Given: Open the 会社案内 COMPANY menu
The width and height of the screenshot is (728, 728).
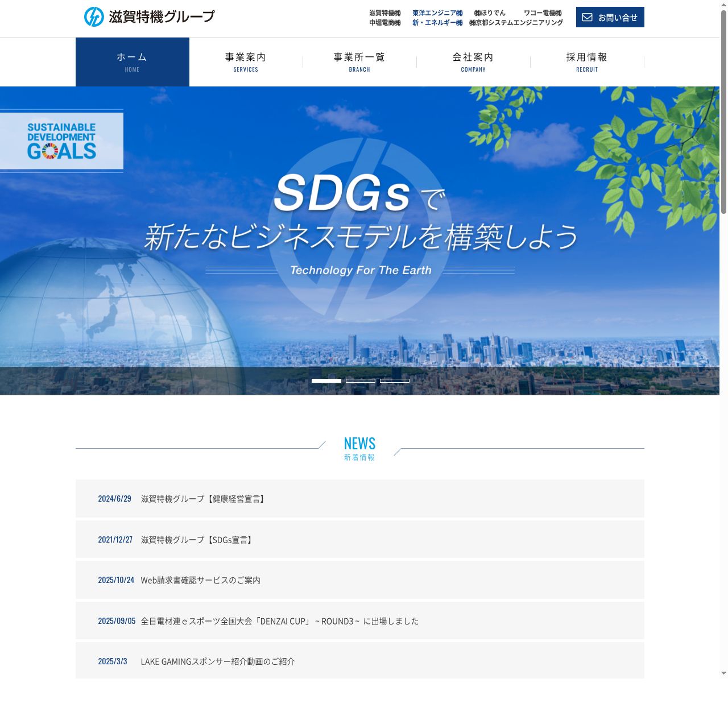Looking at the screenshot, I should click(473, 62).
